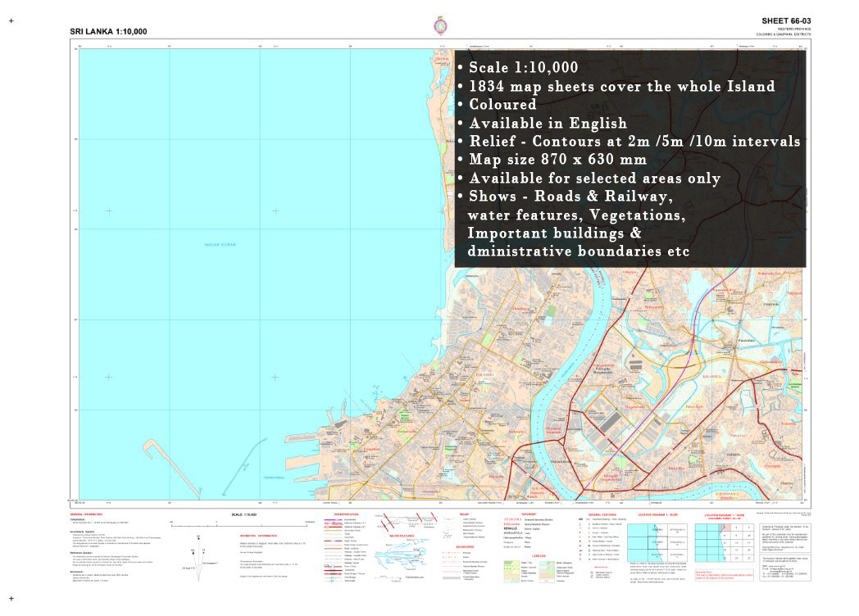Click the harbour breakwater on the map
The image size is (859, 616).
[170, 467]
